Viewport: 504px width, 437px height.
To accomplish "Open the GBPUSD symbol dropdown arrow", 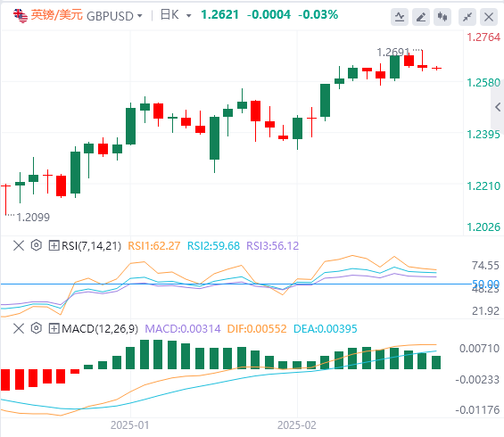I will [139, 16].
